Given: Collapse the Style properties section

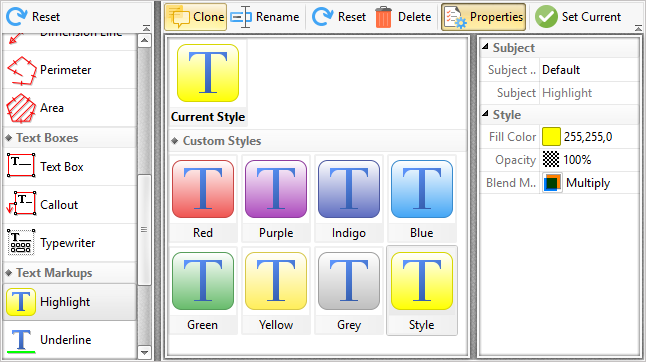Looking at the screenshot, I should pyautogui.click(x=485, y=114).
